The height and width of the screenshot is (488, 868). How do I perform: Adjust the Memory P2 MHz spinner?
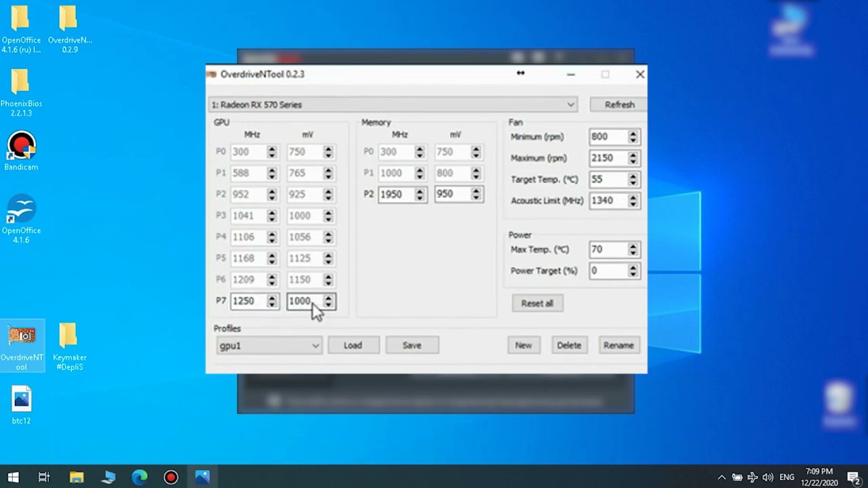(x=420, y=194)
